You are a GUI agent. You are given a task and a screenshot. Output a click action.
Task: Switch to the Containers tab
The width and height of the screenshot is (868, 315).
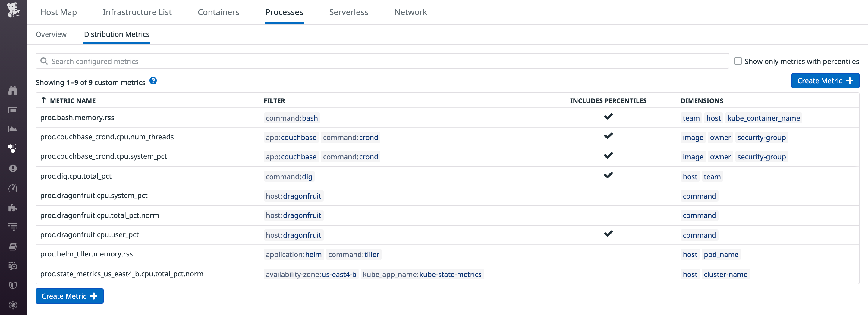pyautogui.click(x=218, y=12)
